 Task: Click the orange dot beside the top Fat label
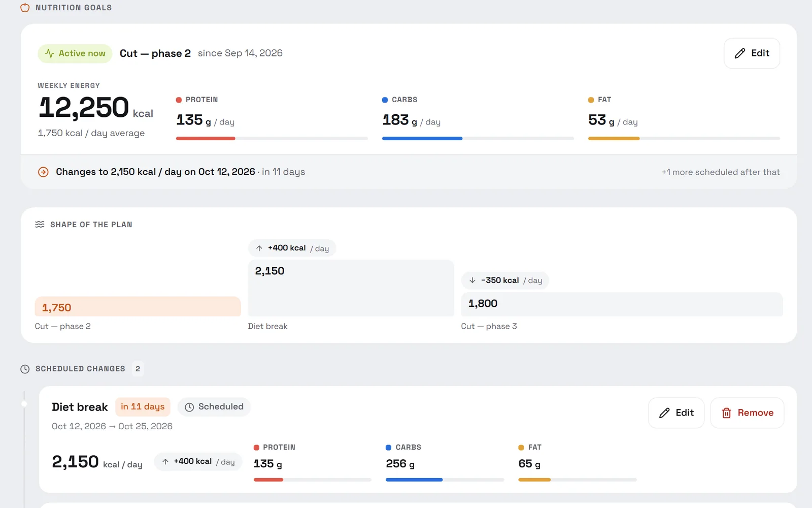(x=591, y=100)
